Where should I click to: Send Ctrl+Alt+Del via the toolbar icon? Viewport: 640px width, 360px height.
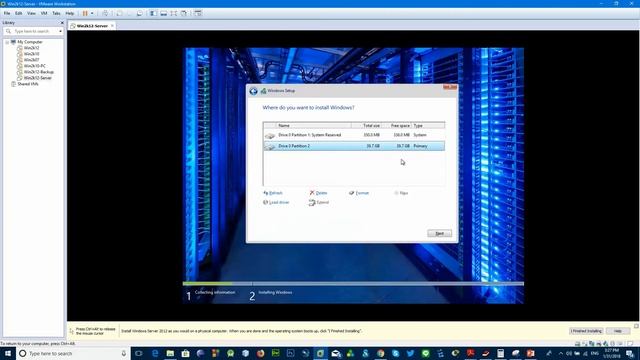coord(105,13)
